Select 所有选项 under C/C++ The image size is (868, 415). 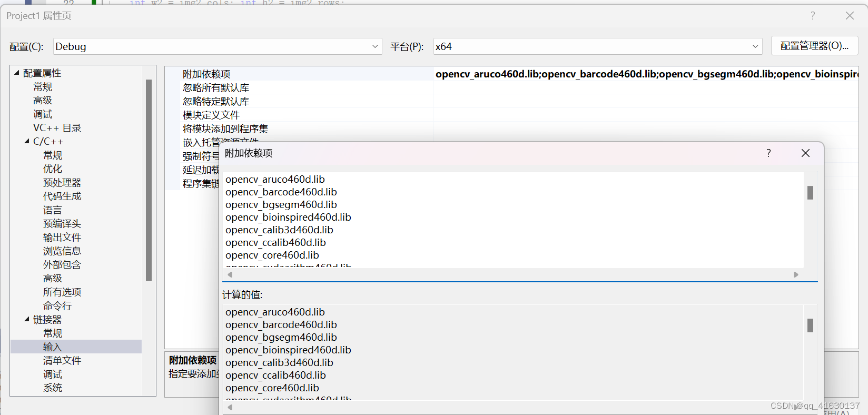pyautogui.click(x=62, y=292)
